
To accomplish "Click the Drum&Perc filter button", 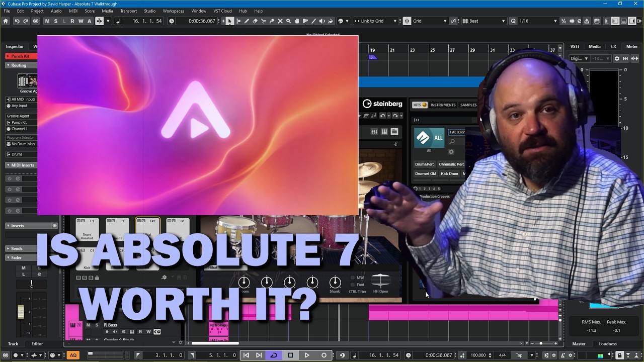I will click(x=425, y=164).
